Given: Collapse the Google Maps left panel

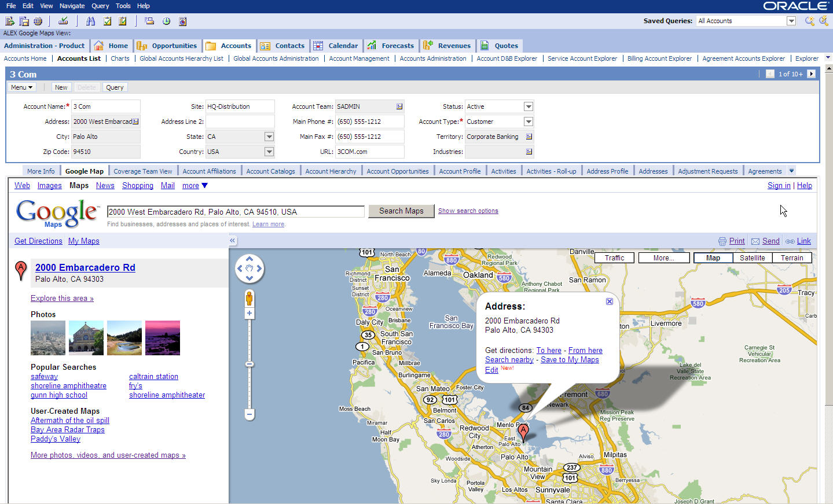Looking at the screenshot, I should pyautogui.click(x=232, y=241).
